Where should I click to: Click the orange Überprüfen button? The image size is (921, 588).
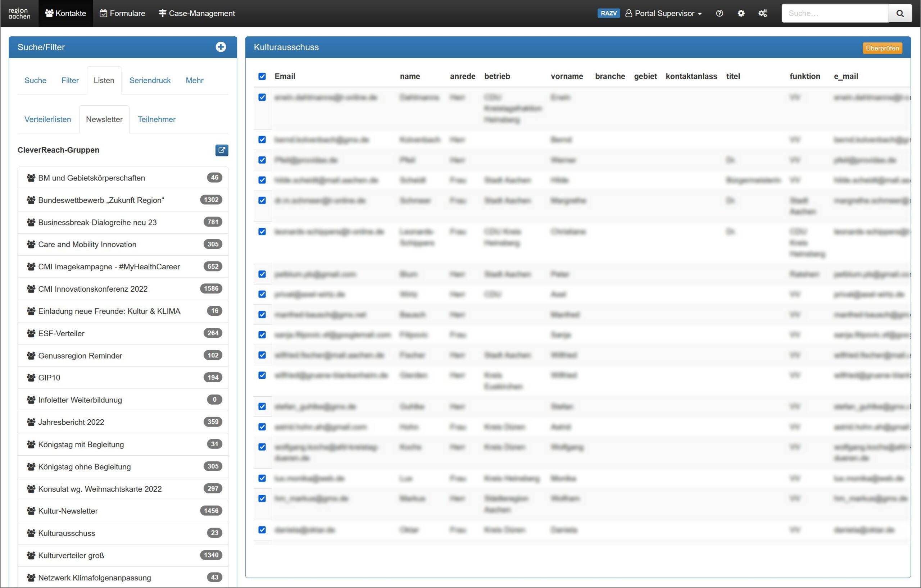tap(882, 48)
